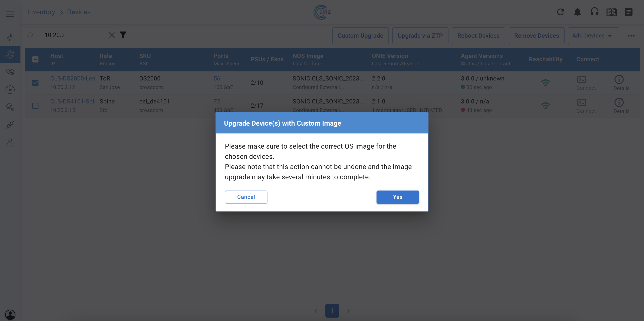The width and height of the screenshot is (644, 321).
Task: Open the notifications bell
Action: click(x=577, y=12)
